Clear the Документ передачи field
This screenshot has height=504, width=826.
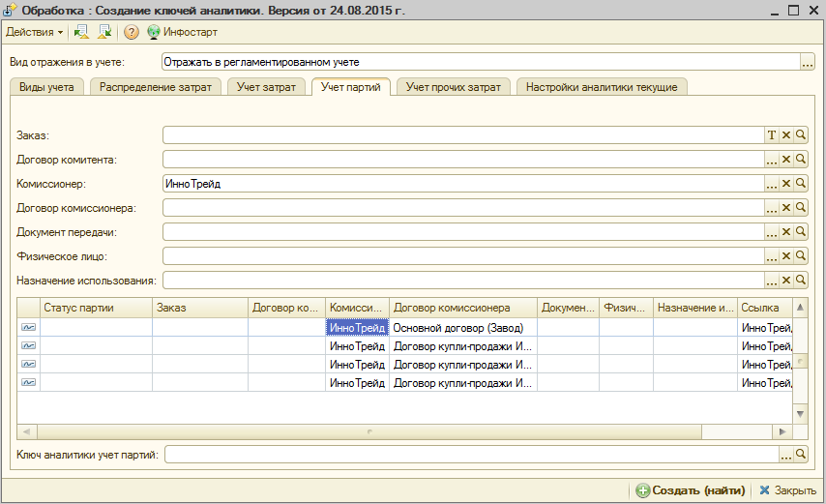[x=786, y=232]
